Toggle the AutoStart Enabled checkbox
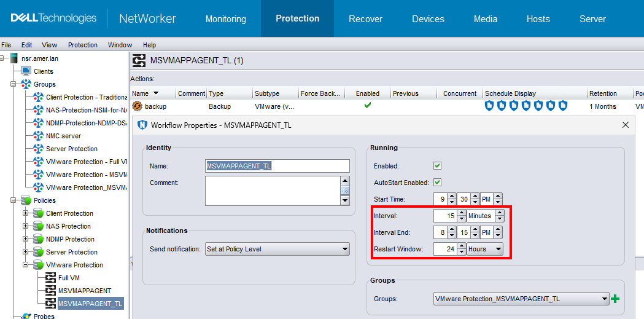The image size is (644, 319). [x=438, y=183]
